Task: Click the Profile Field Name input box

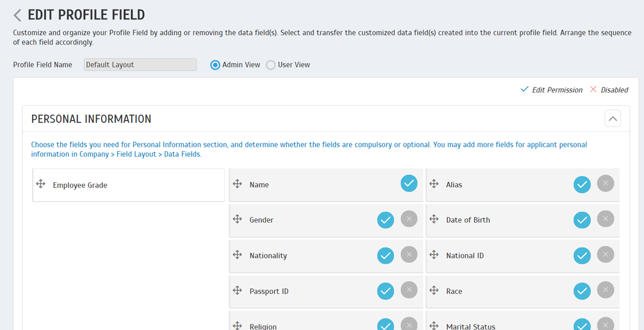Action: point(140,65)
